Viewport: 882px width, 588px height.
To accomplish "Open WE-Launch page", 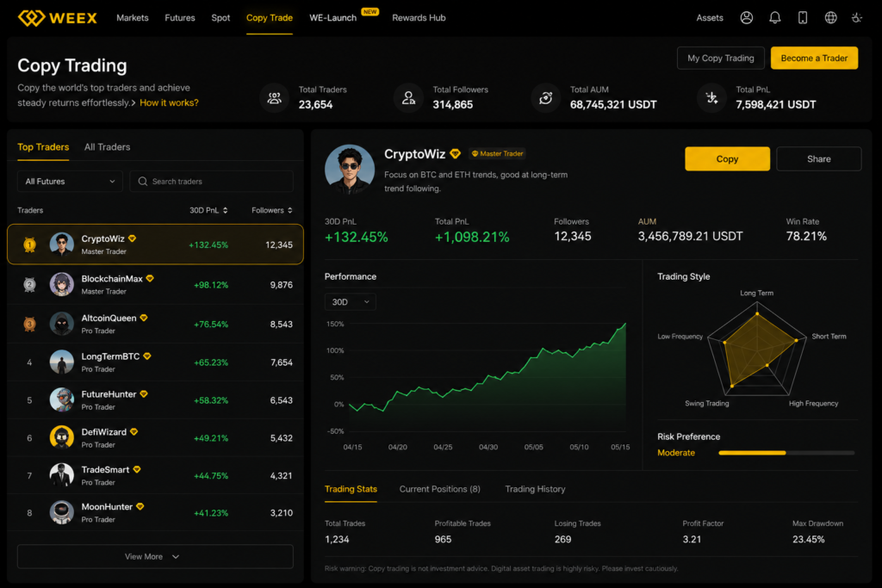I will (333, 18).
